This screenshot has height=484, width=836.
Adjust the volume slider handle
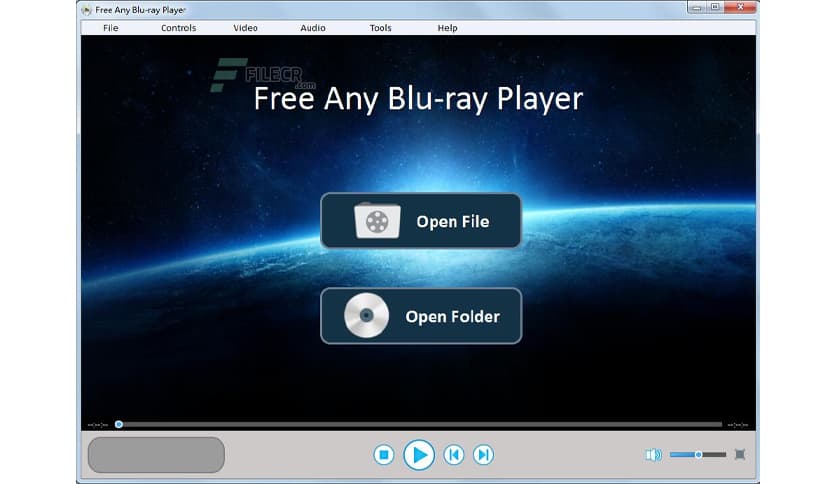coord(698,455)
